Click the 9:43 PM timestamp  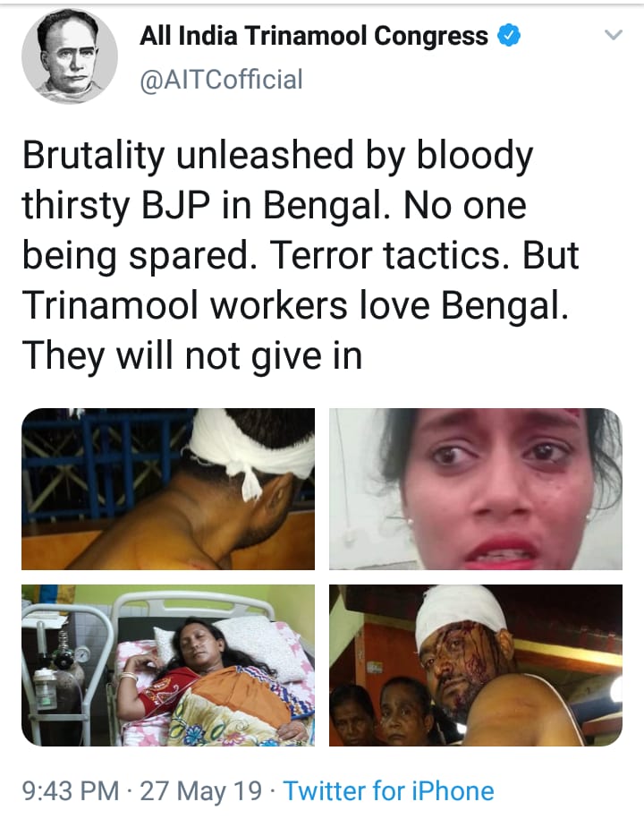click(x=71, y=790)
